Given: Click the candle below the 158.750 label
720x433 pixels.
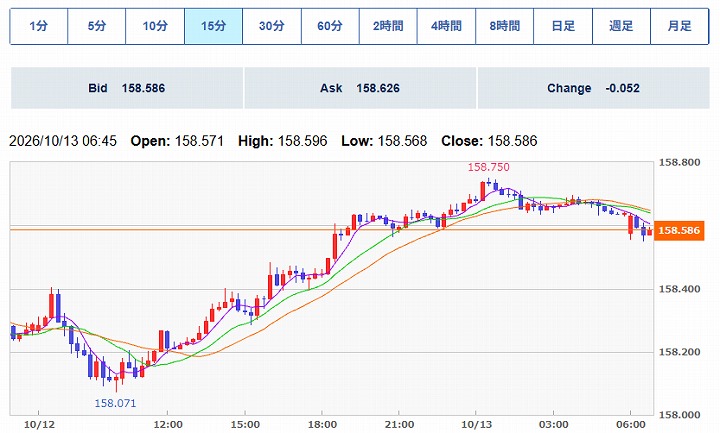Looking at the screenshot, I should click(x=489, y=183).
